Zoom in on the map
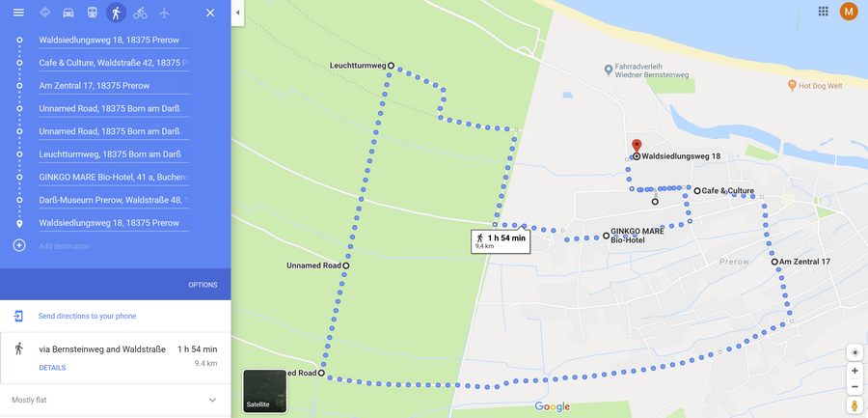Viewport: 868px width, 418px height. pyautogui.click(x=854, y=371)
